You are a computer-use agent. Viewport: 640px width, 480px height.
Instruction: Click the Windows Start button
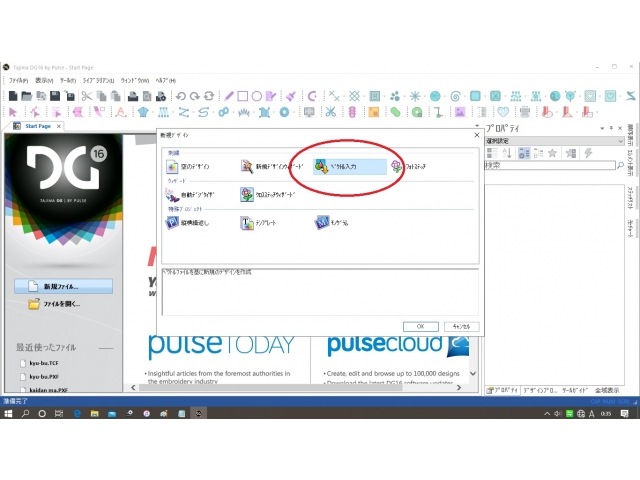point(8,413)
